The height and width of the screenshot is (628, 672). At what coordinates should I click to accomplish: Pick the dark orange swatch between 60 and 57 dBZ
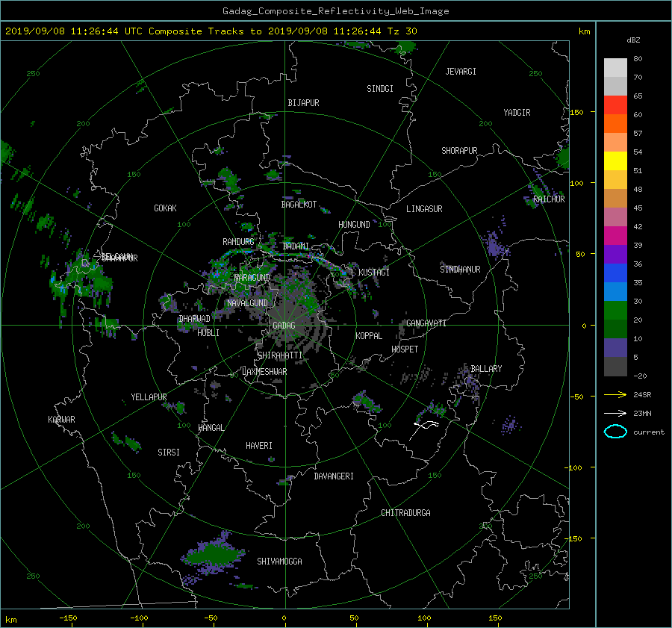(615, 123)
